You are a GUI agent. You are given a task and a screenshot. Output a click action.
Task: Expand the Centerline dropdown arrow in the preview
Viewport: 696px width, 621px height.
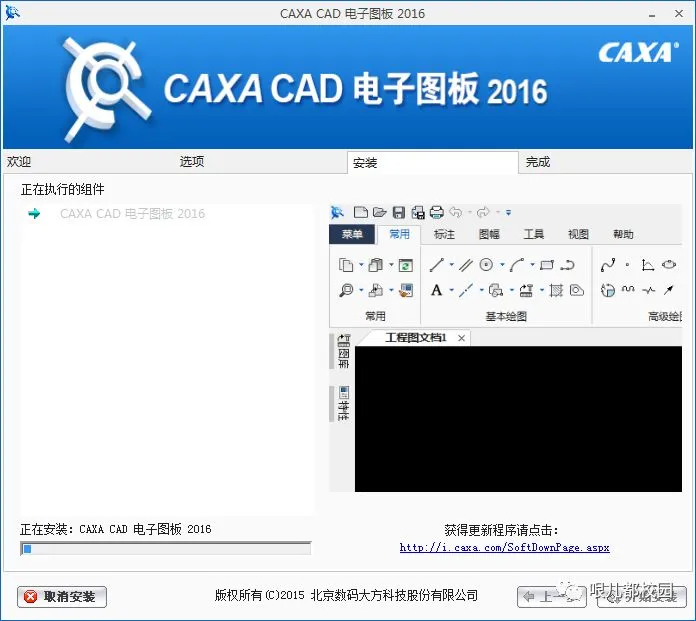[482, 290]
